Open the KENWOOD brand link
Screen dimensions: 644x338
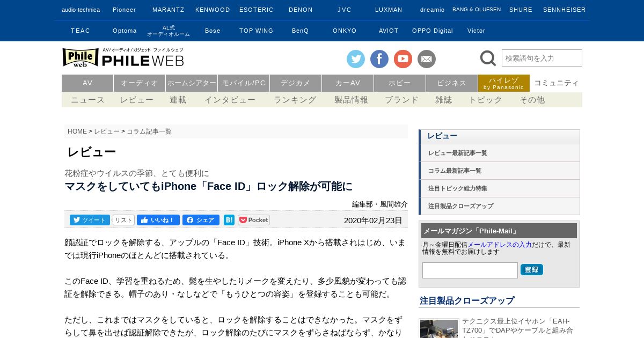pyautogui.click(x=213, y=10)
